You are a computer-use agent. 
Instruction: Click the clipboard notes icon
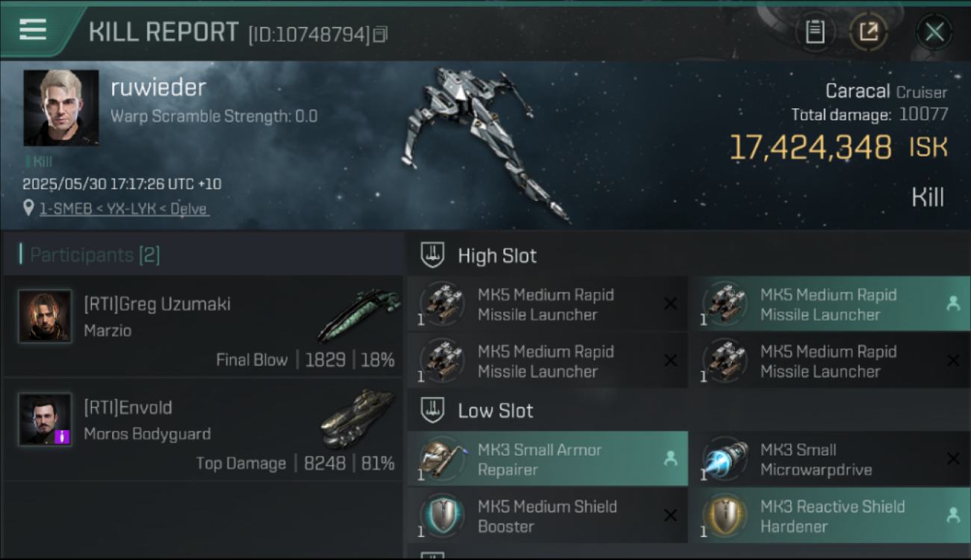pyautogui.click(x=815, y=32)
